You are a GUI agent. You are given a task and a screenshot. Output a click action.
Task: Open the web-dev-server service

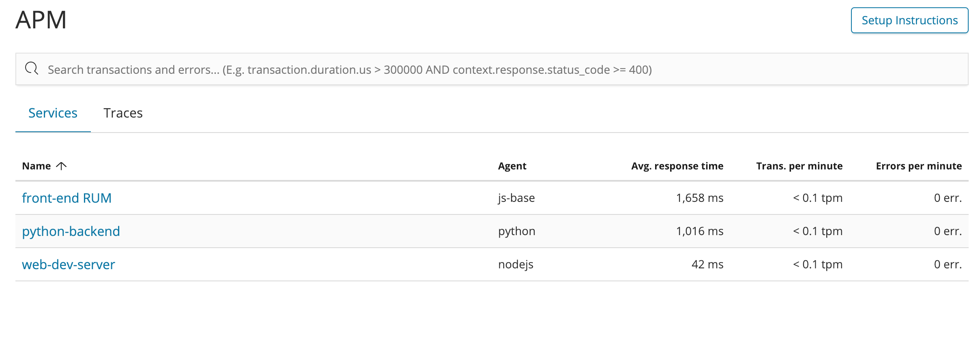tap(69, 264)
